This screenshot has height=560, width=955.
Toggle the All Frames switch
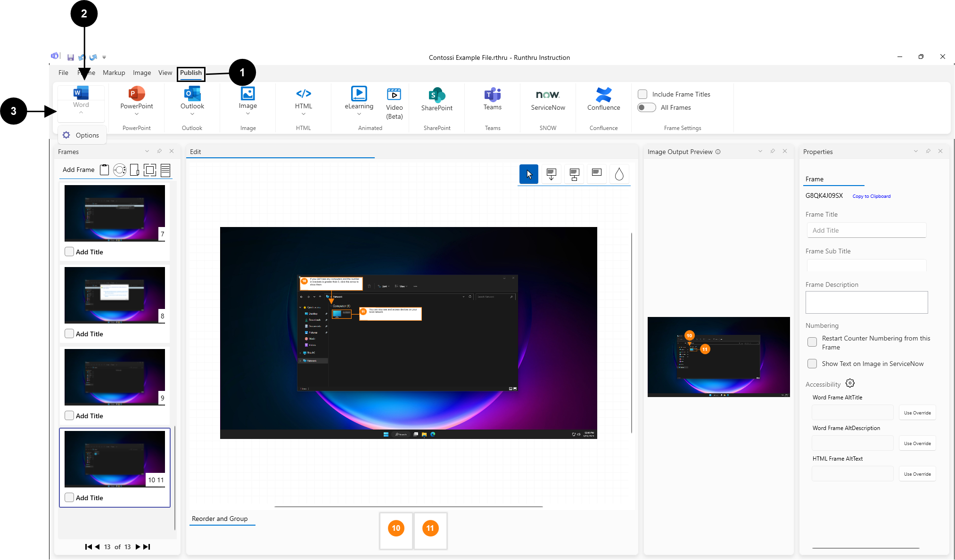coord(646,107)
